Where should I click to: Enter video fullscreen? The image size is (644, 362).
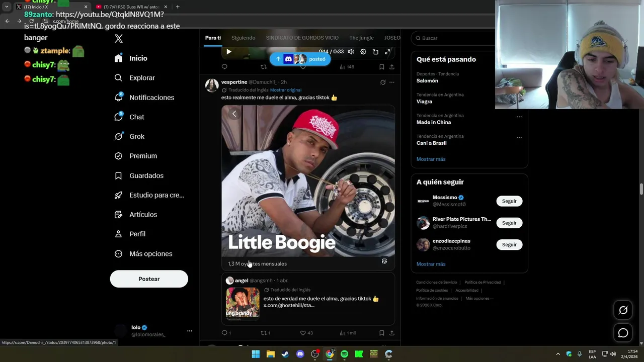(387, 52)
